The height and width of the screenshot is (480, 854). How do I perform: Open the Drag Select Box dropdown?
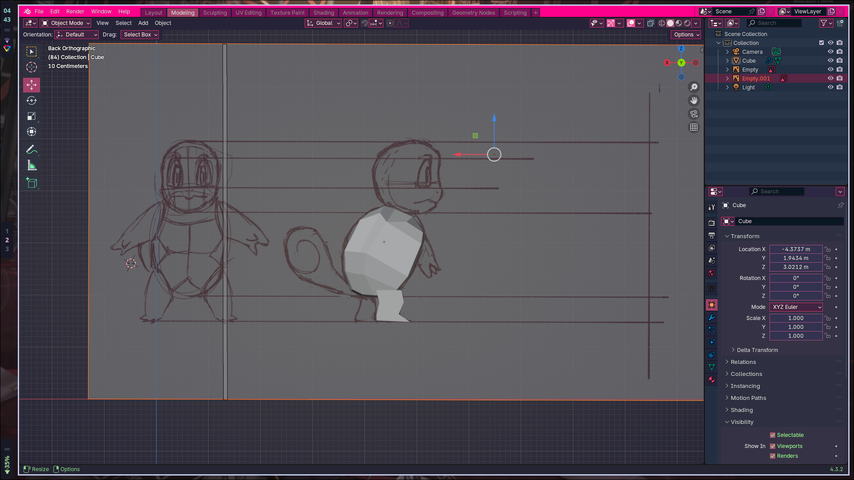[x=139, y=34]
